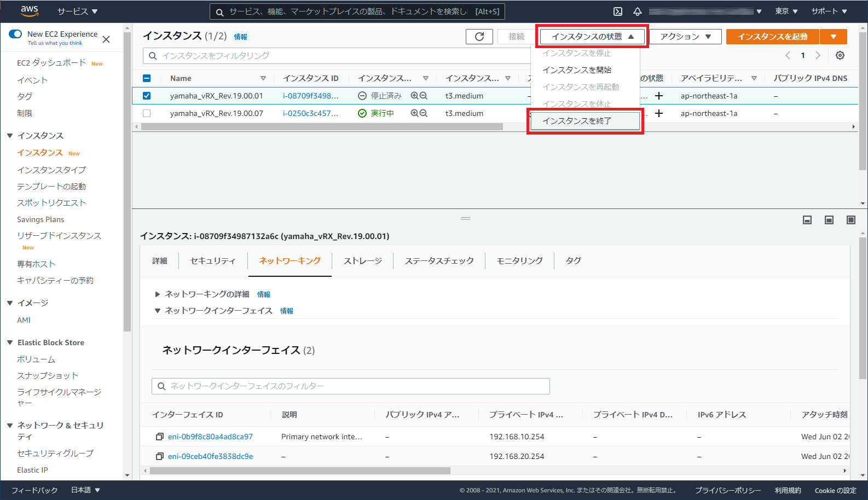868x500 pixels.
Task: Expand ネットワーキングの詳細 section
Action: pyautogui.click(x=158, y=294)
